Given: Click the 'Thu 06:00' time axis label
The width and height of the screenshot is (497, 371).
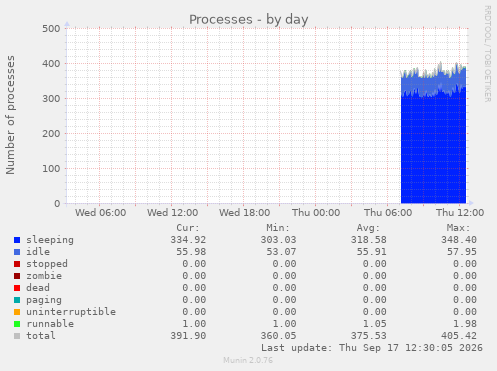Looking at the screenshot, I should pos(388,213).
